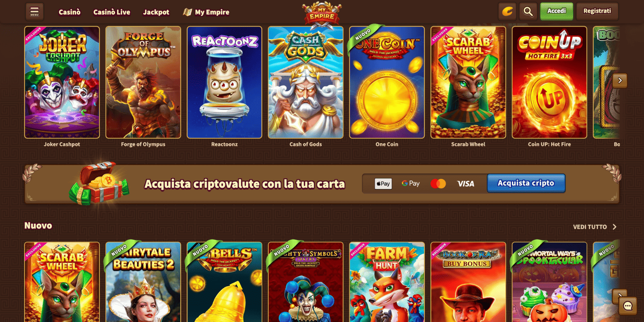Show next games with top carousel arrow
644x322 pixels.
[620, 80]
